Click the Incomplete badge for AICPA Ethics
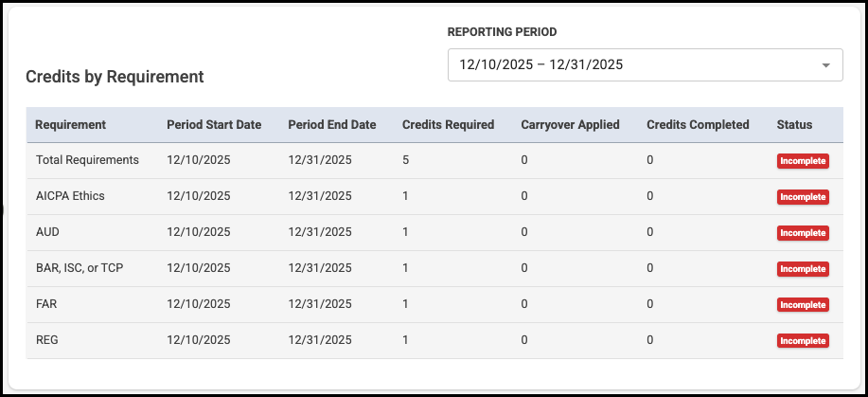 tap(803, 197)
